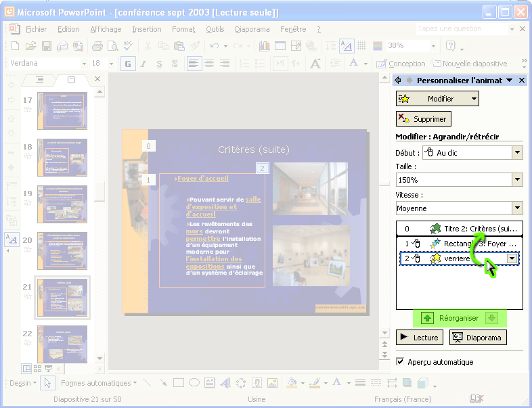The image size is (532, 408).
Task: Toggle bold formatting with the G button
Action: click(x=127, y=64)
